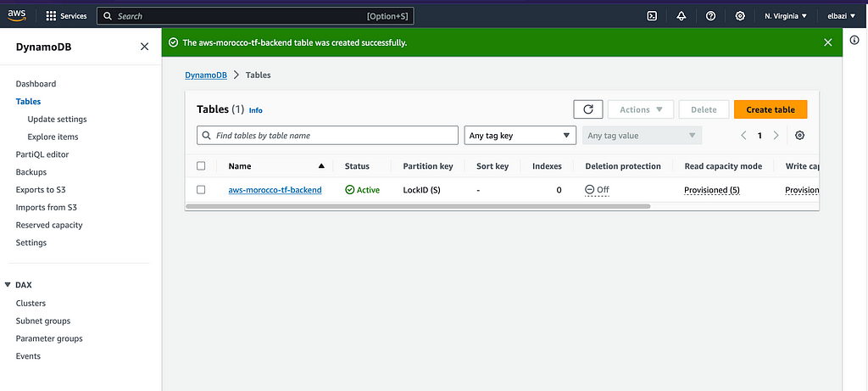Open the info panel icon at right edge

pos(854,40)
